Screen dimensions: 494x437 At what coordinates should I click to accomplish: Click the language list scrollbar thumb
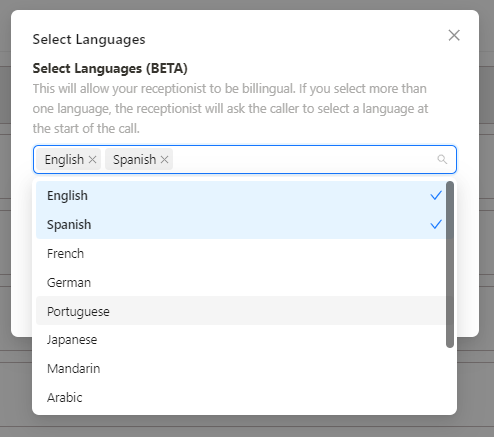click(x=450, y=264)
